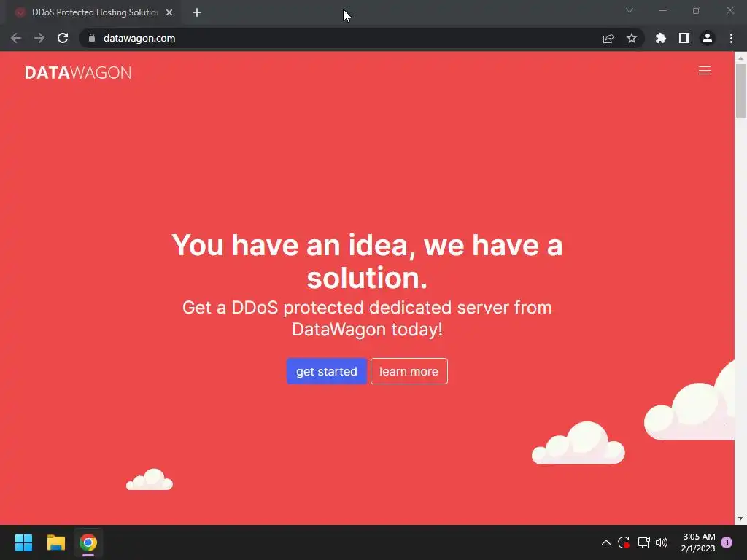This screenshot has width=747, height=560.
Task: Go back with the browser back arrow
Action: coord(16,38)
